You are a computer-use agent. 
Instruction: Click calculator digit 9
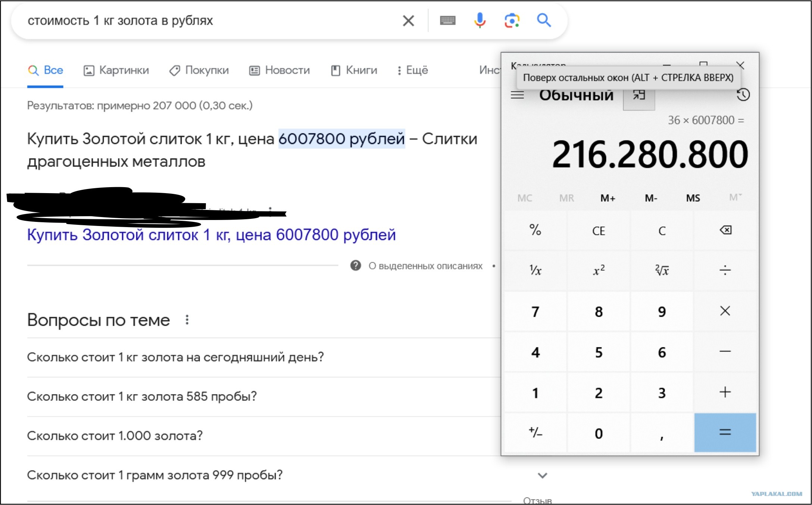(x=662, y=311)
